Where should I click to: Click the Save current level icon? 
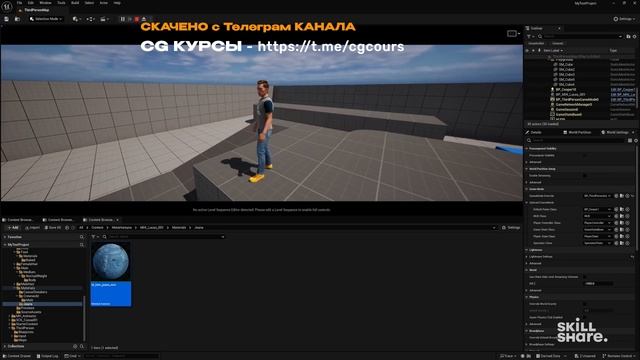[7, 19]
